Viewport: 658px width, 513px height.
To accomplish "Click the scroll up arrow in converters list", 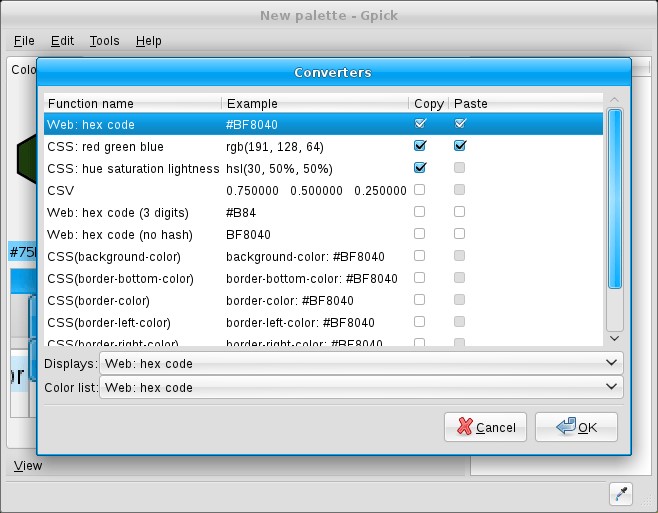I will click(x=615, y=100).
